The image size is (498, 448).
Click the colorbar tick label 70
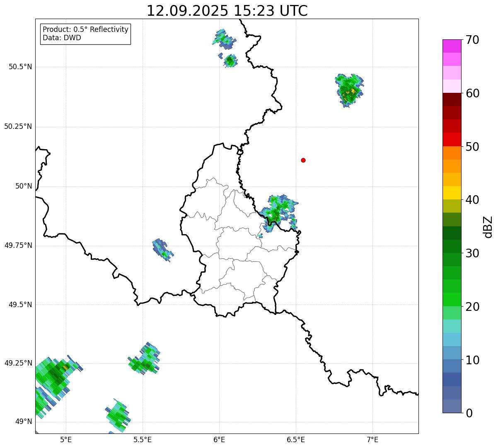tap(472, 40)
